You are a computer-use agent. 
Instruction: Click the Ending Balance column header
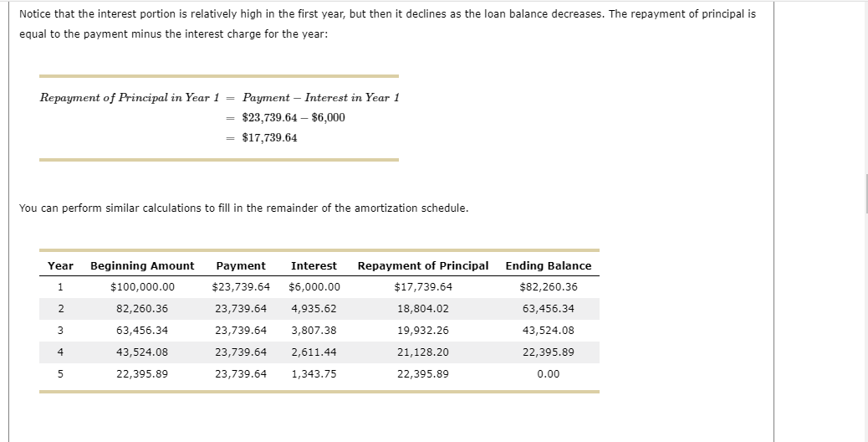click(x=549, y=266)
